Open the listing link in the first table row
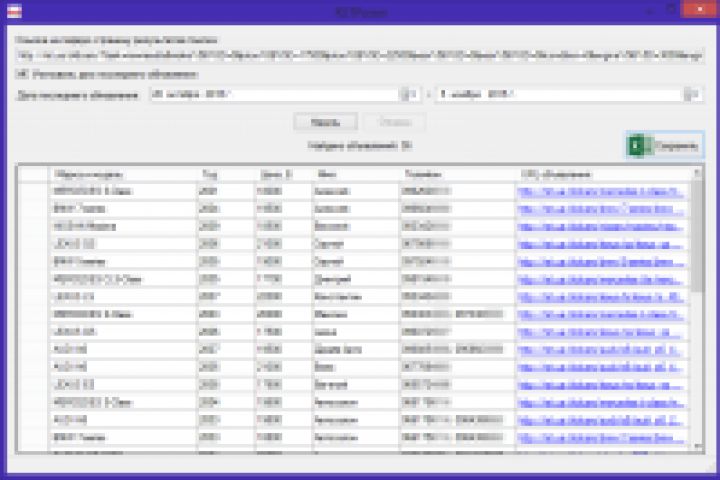720x480 pixels. click(x=600, y=192)
